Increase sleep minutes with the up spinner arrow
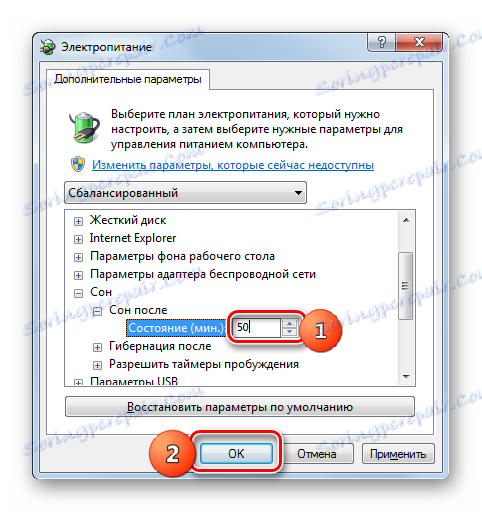This screenshot has height=512, width=482. click(289, 324)
